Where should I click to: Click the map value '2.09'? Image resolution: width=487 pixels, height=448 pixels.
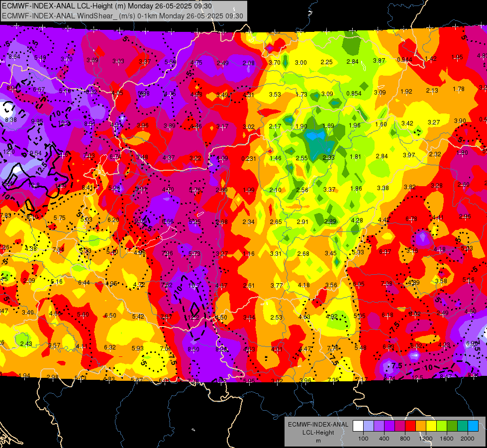[x=29, y=280]
